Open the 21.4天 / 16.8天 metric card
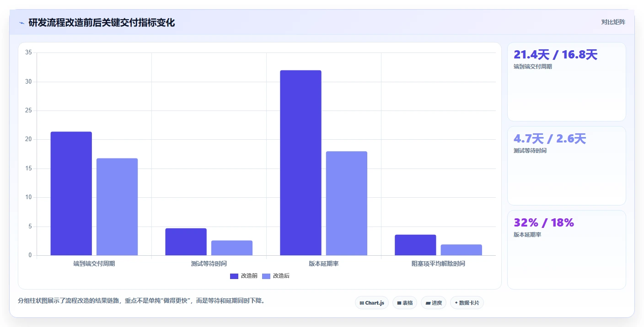 (x=567, y=82)
